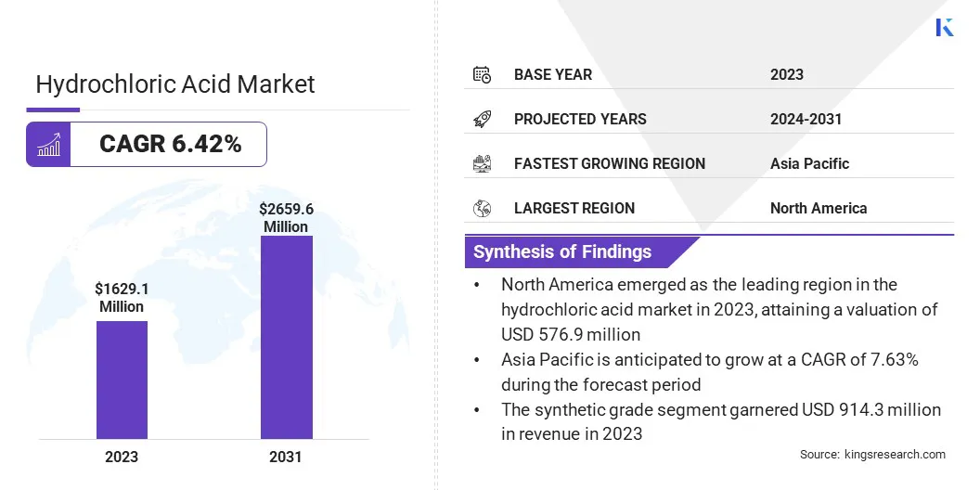
Task: Click the North America region value
Action: point(818,208)
